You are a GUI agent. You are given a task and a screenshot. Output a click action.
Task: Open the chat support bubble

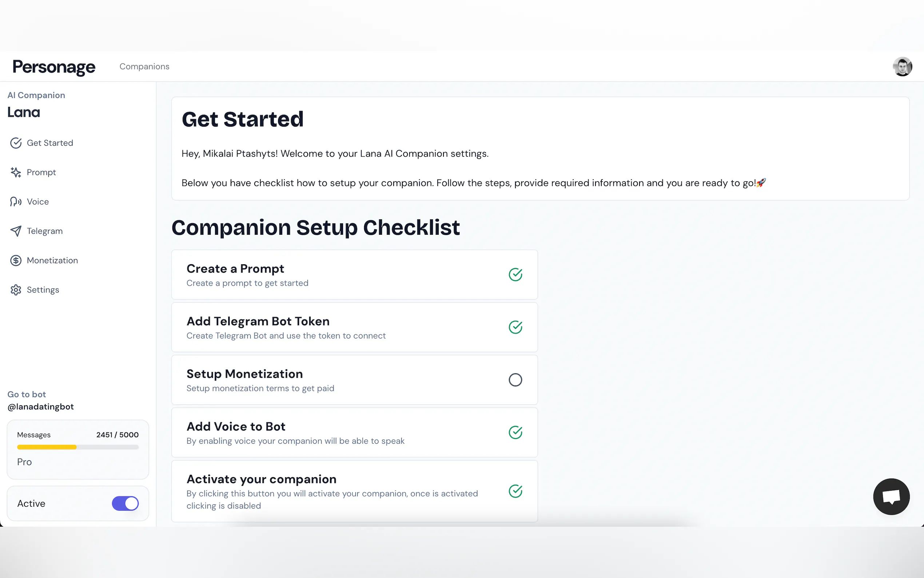pos(891,496)
